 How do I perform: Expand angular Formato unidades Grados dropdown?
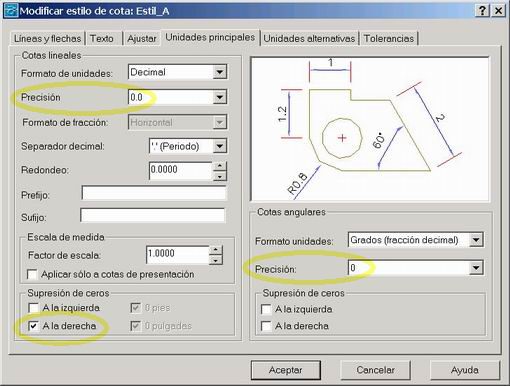tap(476, 240)
